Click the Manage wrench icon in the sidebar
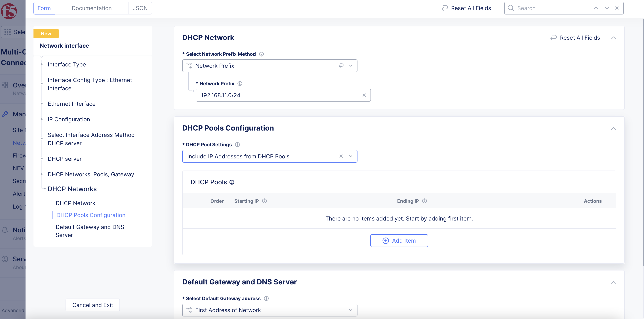The image size is (644, 319). [5, 114]
